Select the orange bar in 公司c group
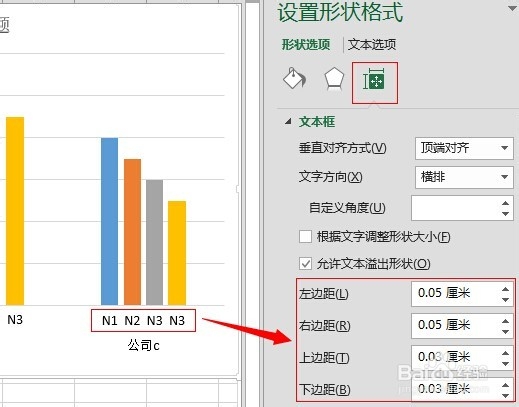The width and height of the screenshot is (519, 407). click(x=132, y=232)
